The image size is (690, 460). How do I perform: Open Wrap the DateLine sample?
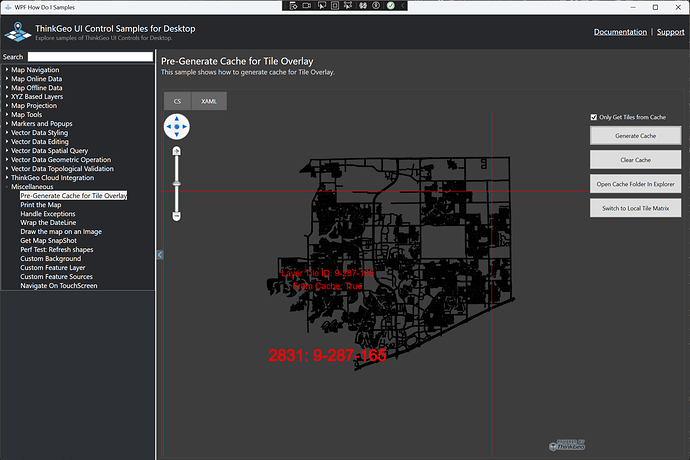click(48, 223)
